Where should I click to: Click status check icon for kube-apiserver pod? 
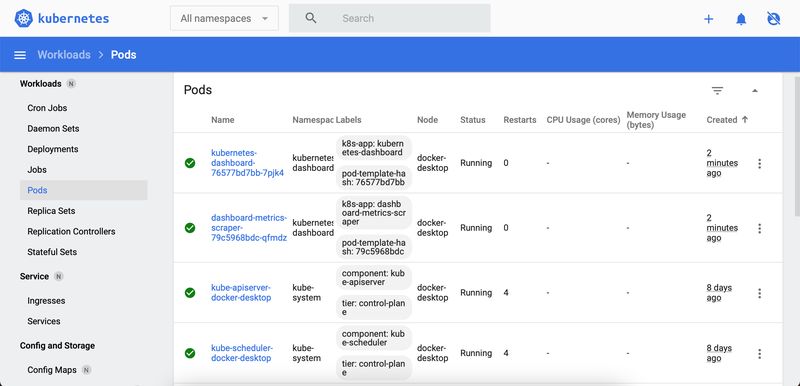point(190,293)
